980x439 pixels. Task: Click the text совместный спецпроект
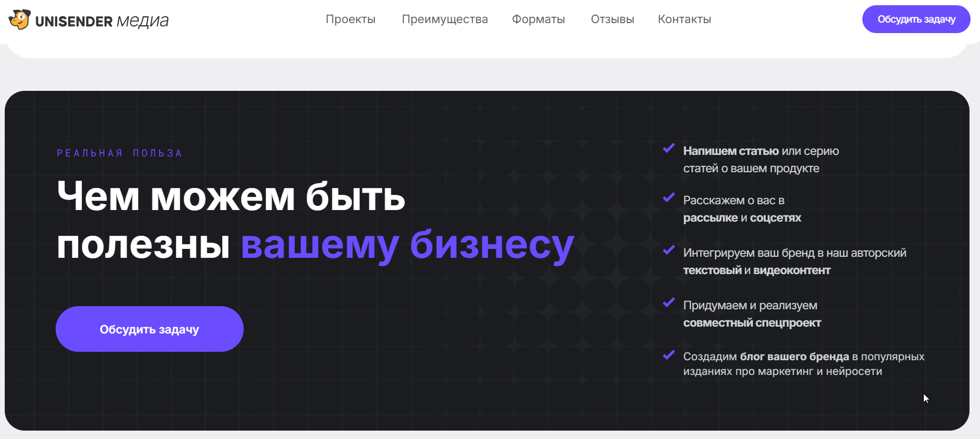coord(752,323)
